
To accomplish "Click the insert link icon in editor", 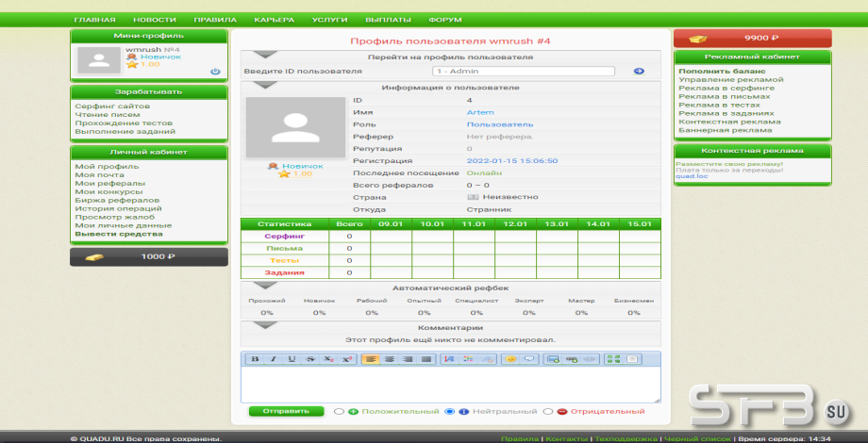I will click(571, 359).
